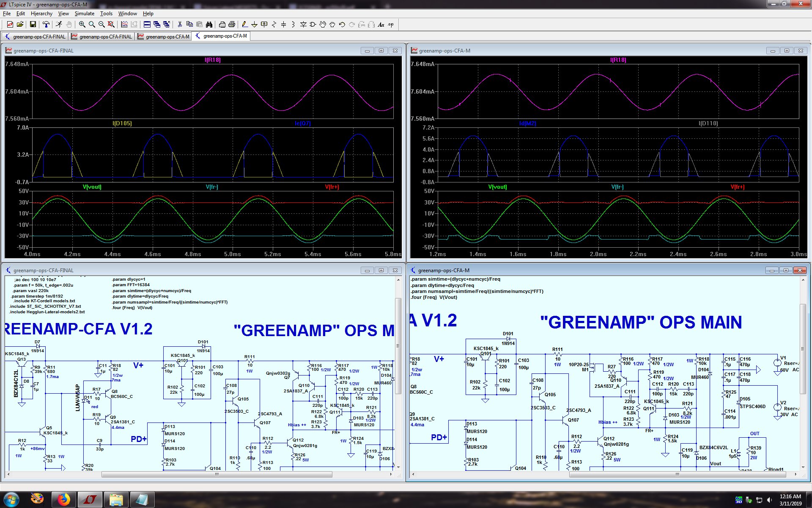The width and height of the screenshot is (812, 508).
Task: Select the Resistor placement tool
Action: [274, 25]
